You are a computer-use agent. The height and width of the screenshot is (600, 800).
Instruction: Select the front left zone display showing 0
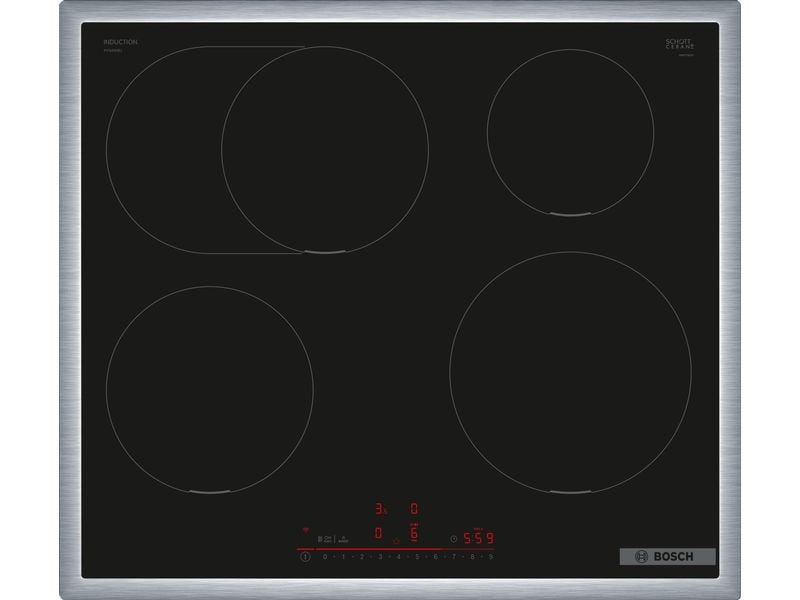[378, 533]
